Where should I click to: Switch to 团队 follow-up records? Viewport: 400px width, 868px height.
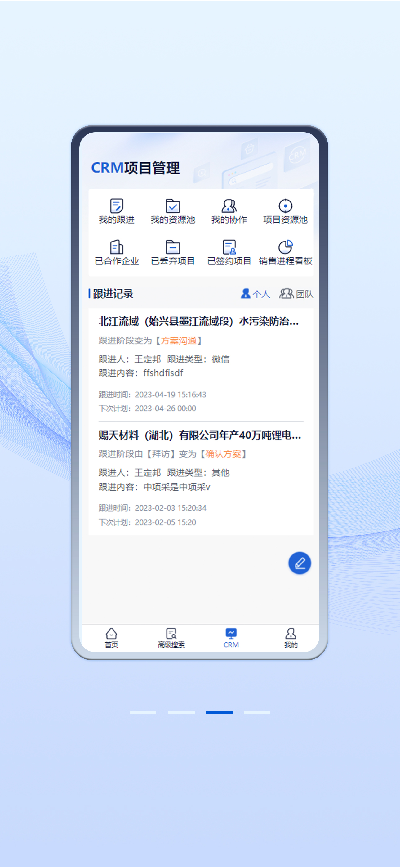pyautogui.click(x=296, y=294)
